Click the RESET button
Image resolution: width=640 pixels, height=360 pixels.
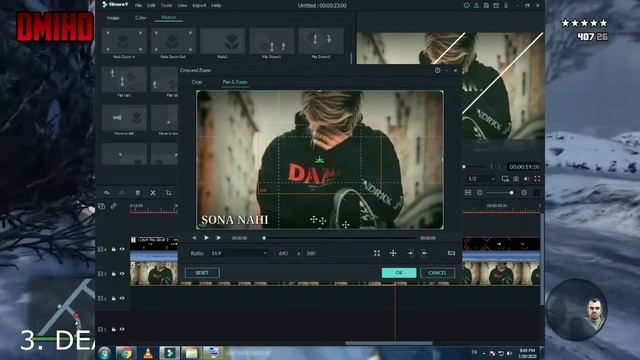(x=202, y=273)
